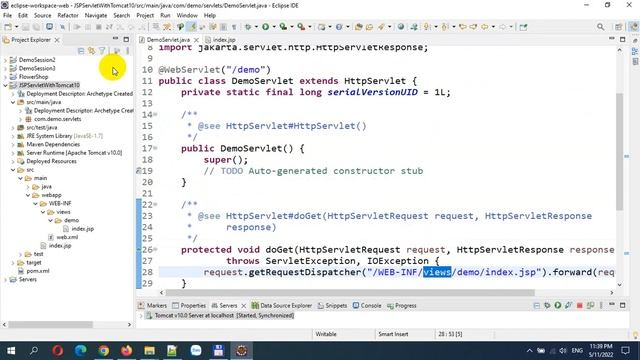Click the Debug bug toolbar icon
640x360 pixels.
248,27
